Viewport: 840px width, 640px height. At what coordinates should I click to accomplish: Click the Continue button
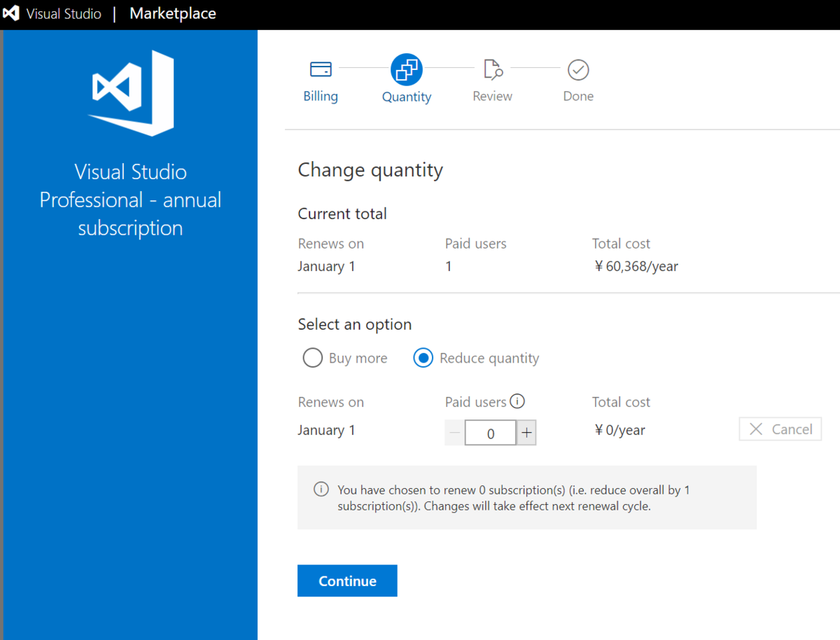pos(347,580)
